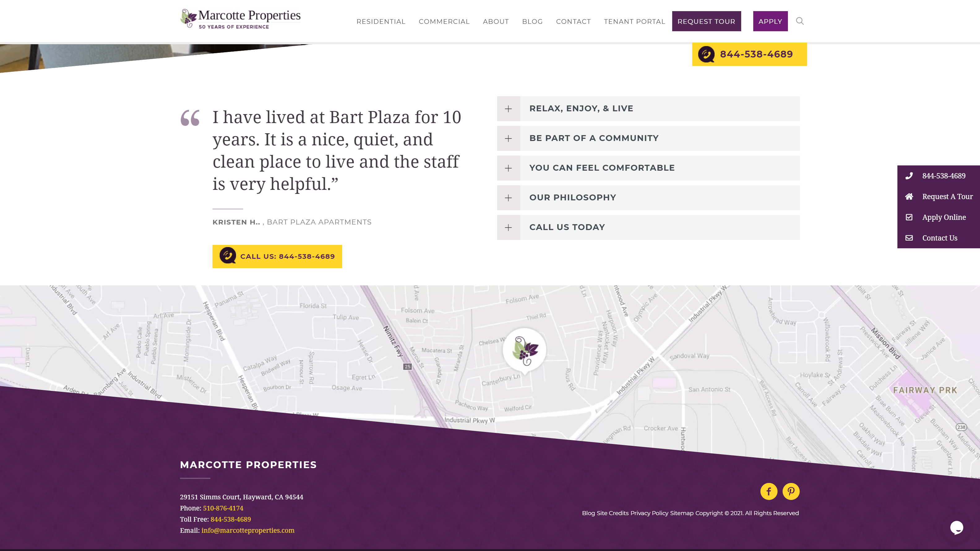The height and width of the screenshot is (551, 980).
Task: Click the house icon beside Request A Tour
Action: pos(909,197)
